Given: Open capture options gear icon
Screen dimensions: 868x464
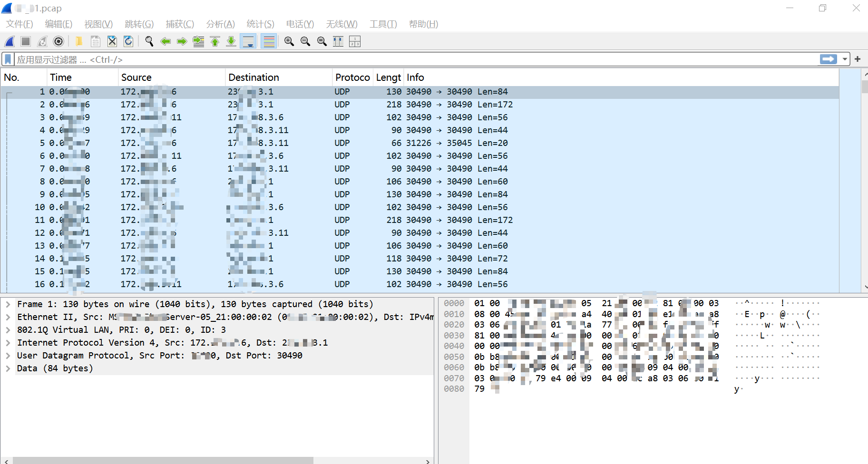Looking at the screenshot, I should coord(59,42).
